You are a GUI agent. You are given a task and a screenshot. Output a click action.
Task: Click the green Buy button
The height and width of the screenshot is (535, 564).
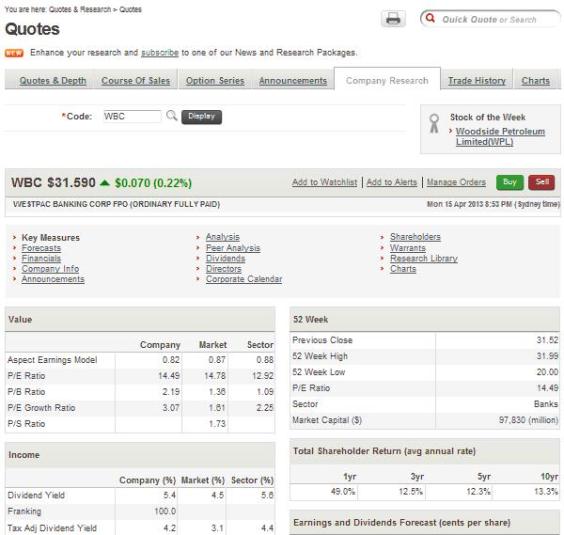509,182
